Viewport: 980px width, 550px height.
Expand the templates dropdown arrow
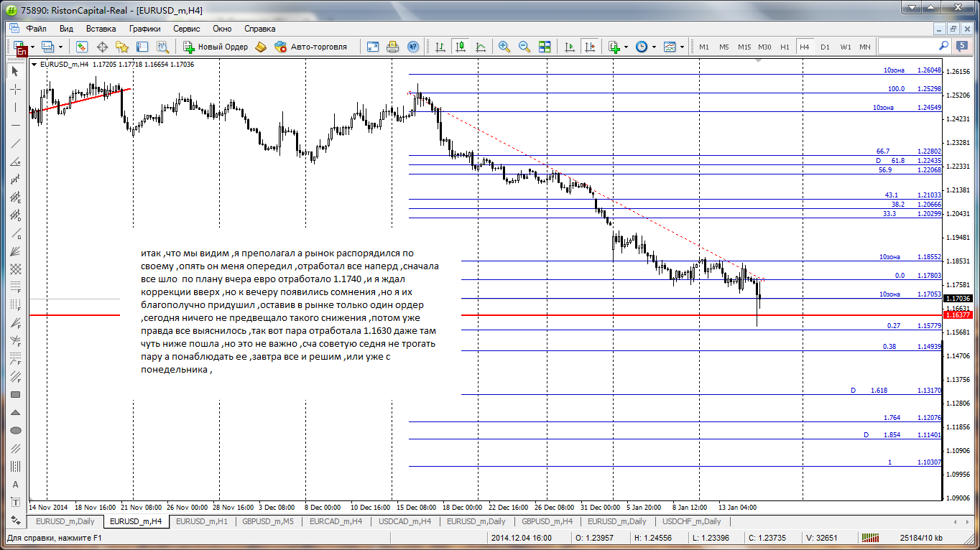(682, 47)
